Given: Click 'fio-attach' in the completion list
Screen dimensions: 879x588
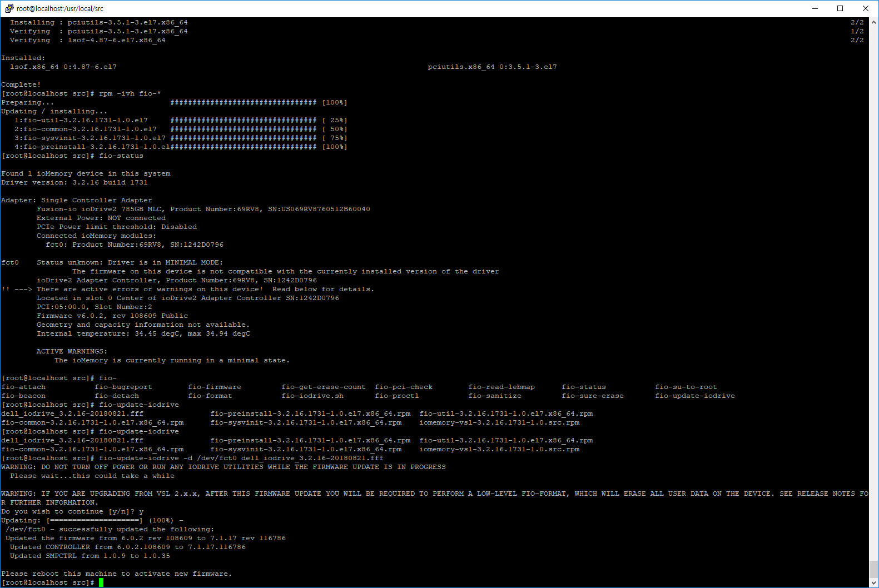Looking at the screenshot, I should (x=23, y=387).
